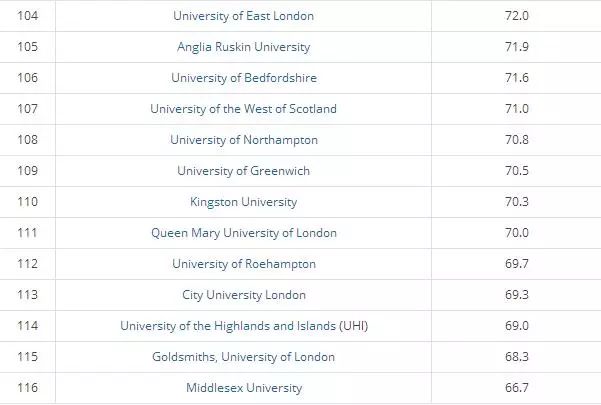Open University of the West of Scotland
The height and width of the screenshot is (405, 601).
(243, 109)
